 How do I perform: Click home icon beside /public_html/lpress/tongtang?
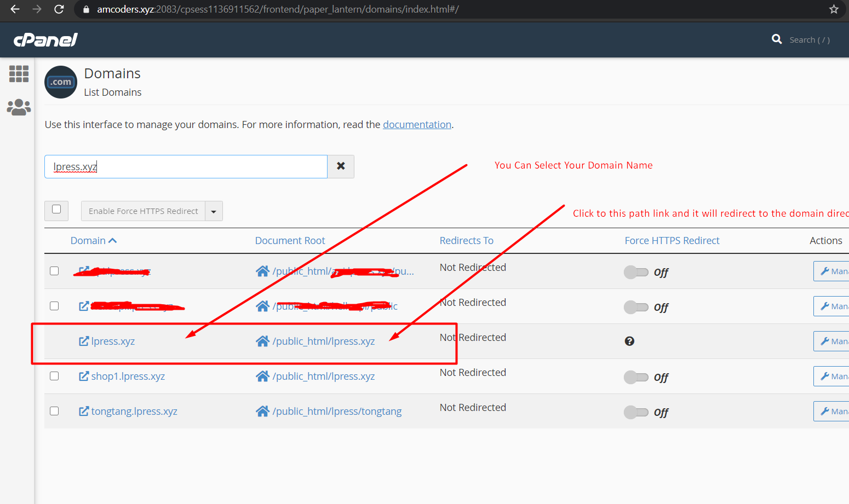click(262, 412)
